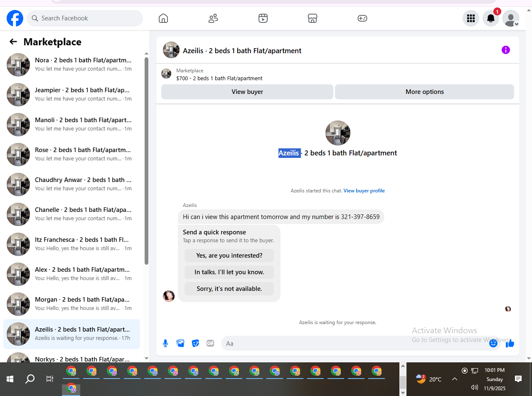Open the Gaming controller icon

pyautogui.click(x=362, y=18)
